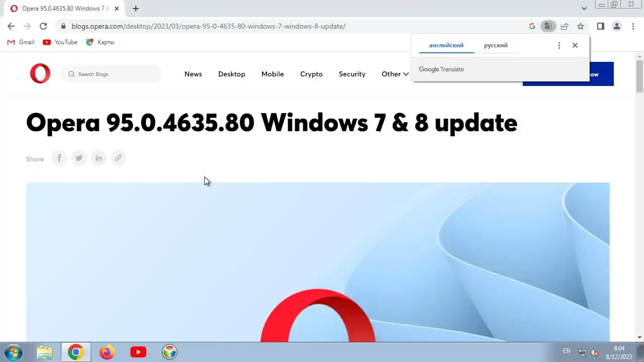
Task: Reload the page with the refresh icon
Action: (x=43, y=26)
